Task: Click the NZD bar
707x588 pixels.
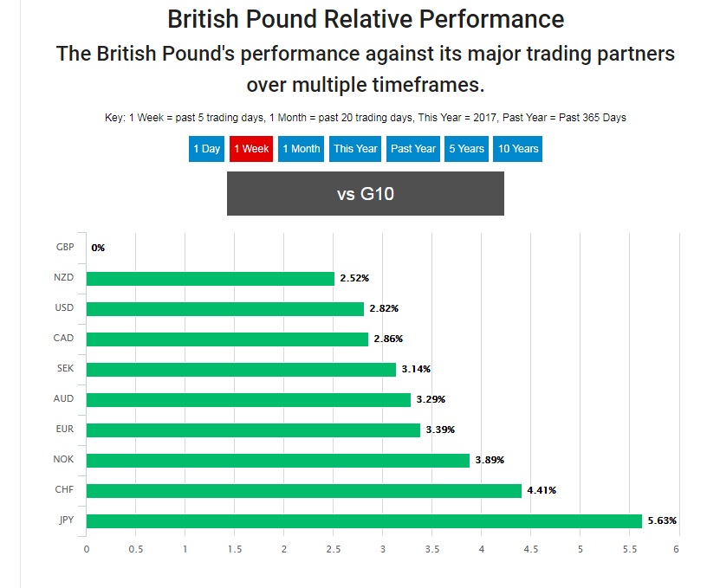Action: 210,278
